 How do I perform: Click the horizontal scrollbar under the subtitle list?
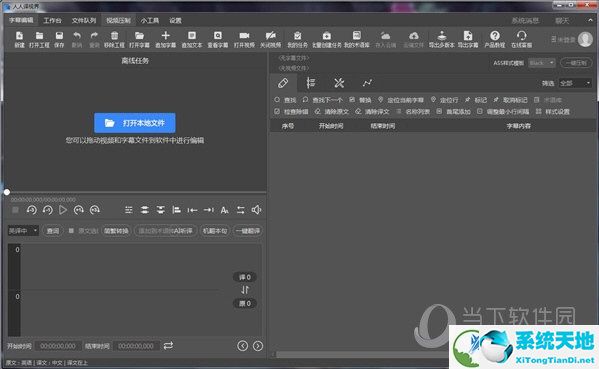(x=361, y=355)
